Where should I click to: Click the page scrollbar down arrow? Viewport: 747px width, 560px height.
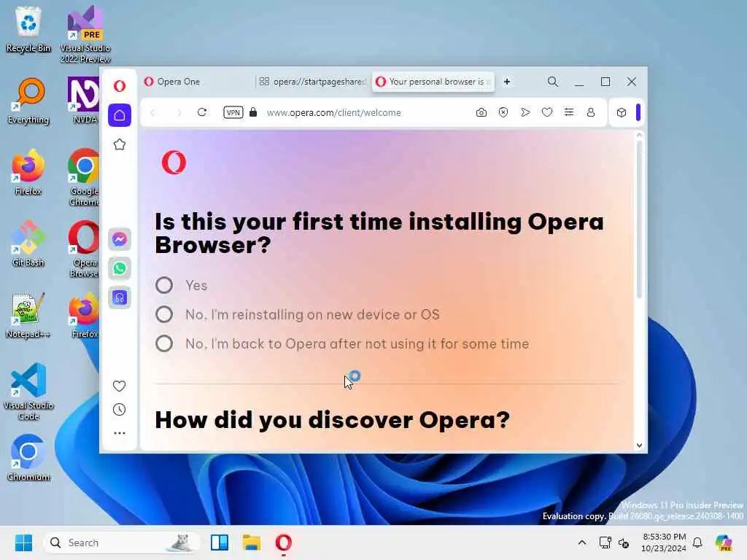(x=639, y=446)
